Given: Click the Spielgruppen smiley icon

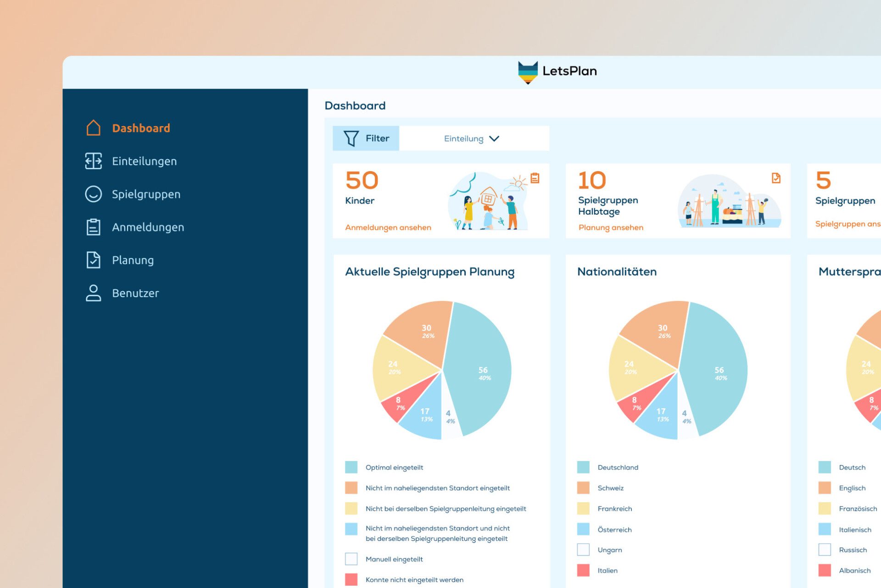Looking at the screenshot, I should point(93,194).
